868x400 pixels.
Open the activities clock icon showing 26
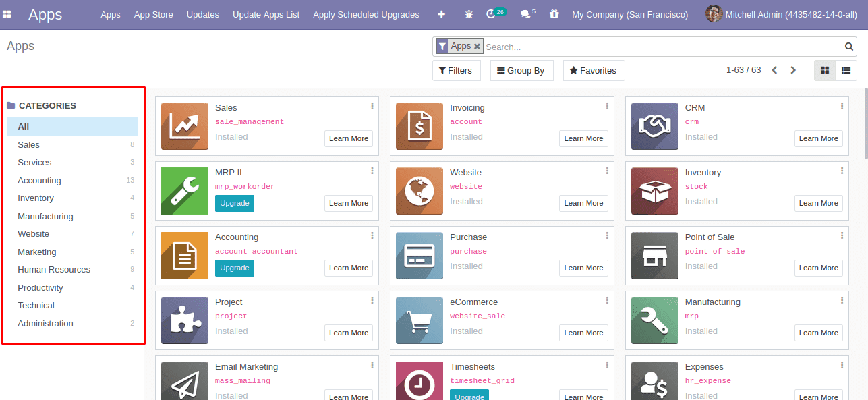tap(492, 13)
